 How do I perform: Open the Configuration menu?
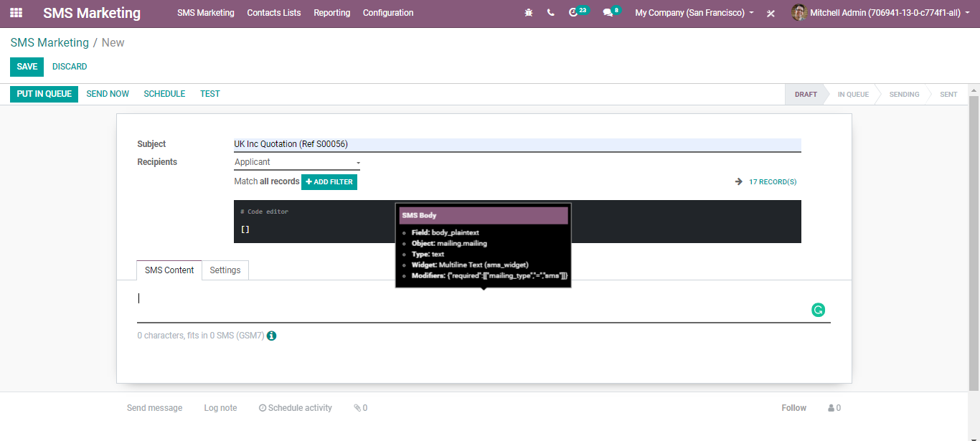[x=388, y=13]
